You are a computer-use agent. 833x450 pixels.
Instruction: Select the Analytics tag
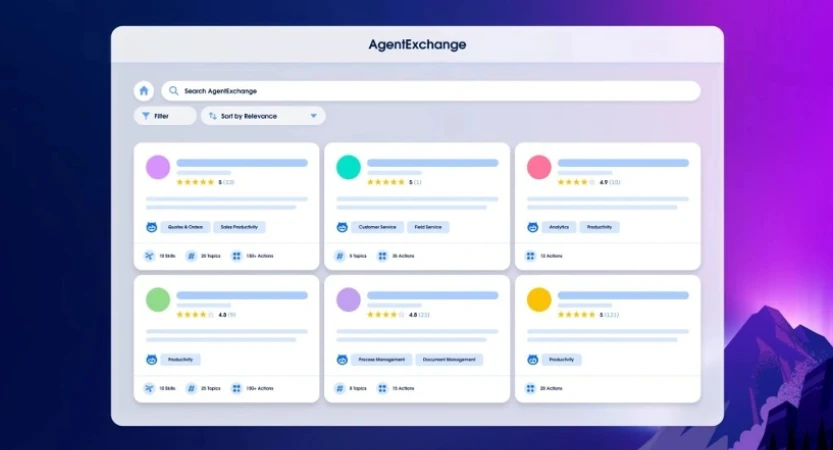point(559,227)
